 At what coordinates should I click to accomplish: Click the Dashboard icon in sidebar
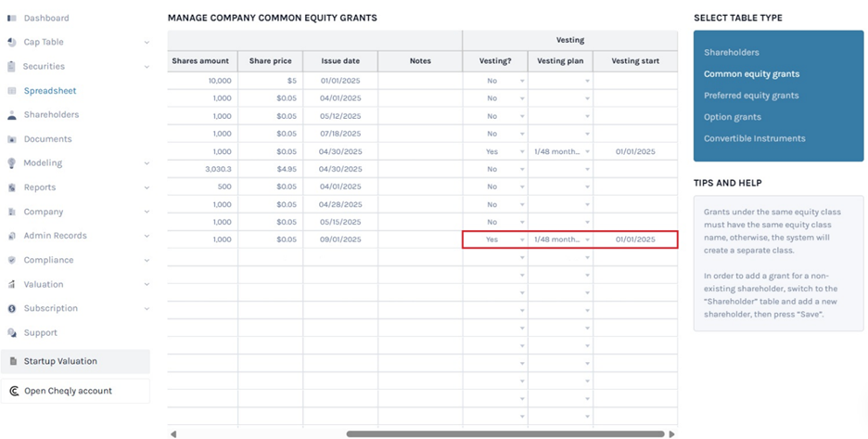[12, 18]
